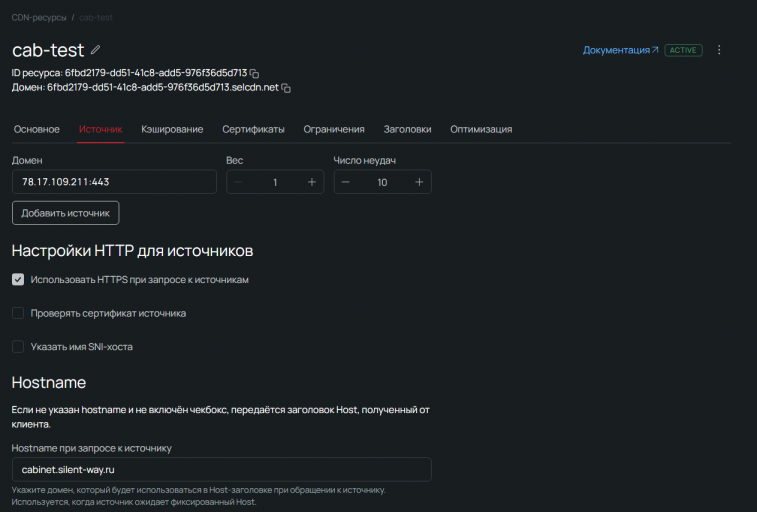Click the Вес number field
Viewport: 757px width, 512px height.
click(x=275, y=182)
